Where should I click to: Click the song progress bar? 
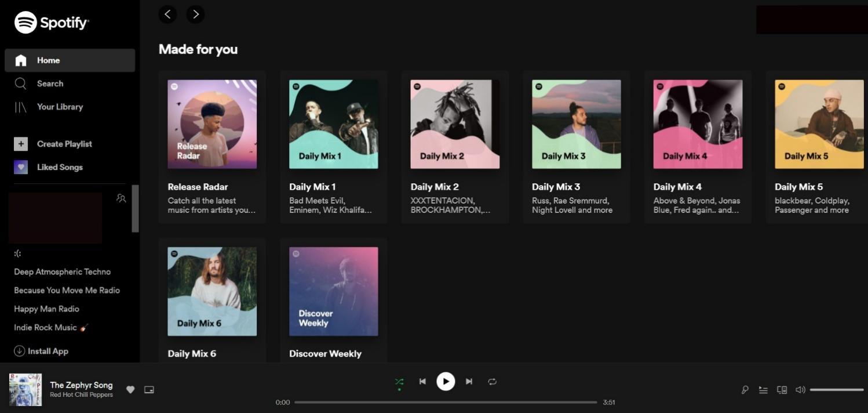tap(446, 402)
